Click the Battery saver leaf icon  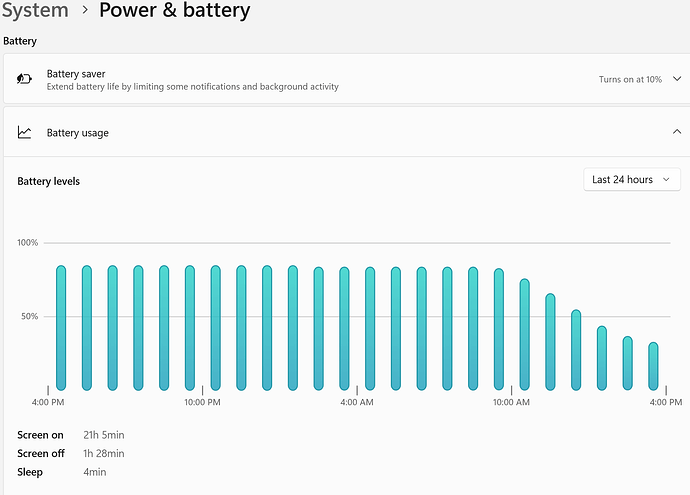pyautogui.click(x=24, y=79)
